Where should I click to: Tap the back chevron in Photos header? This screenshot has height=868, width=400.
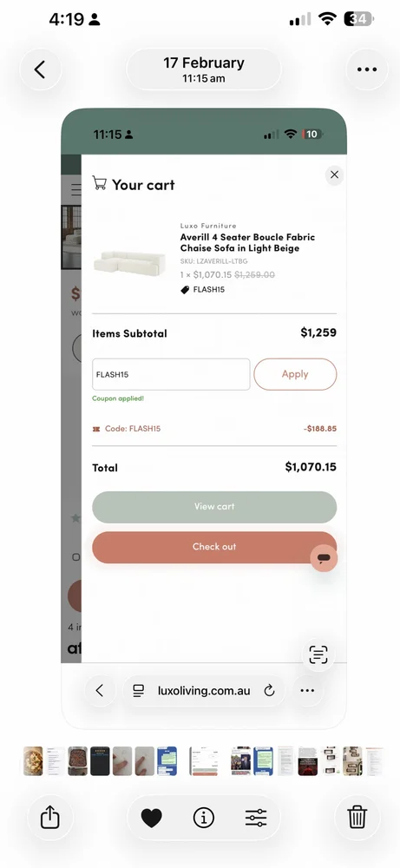point(40,69)
